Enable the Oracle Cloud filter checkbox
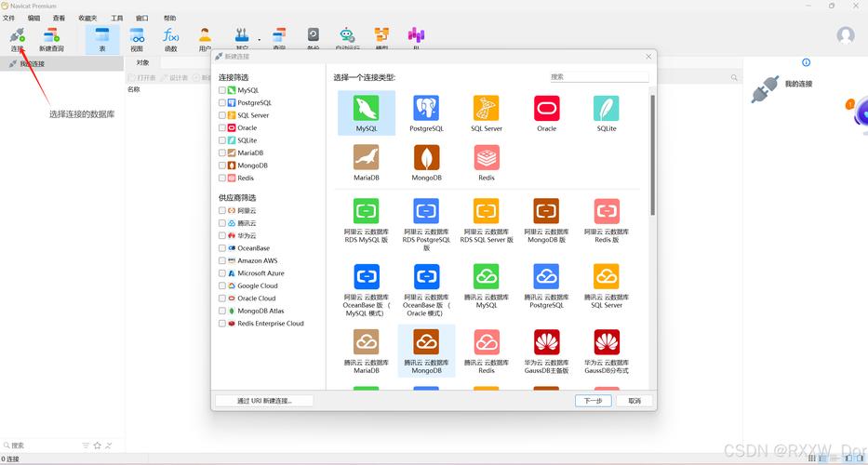Image resolution: width=868 pixels, height=465 pixels. [x=222, y=299]
